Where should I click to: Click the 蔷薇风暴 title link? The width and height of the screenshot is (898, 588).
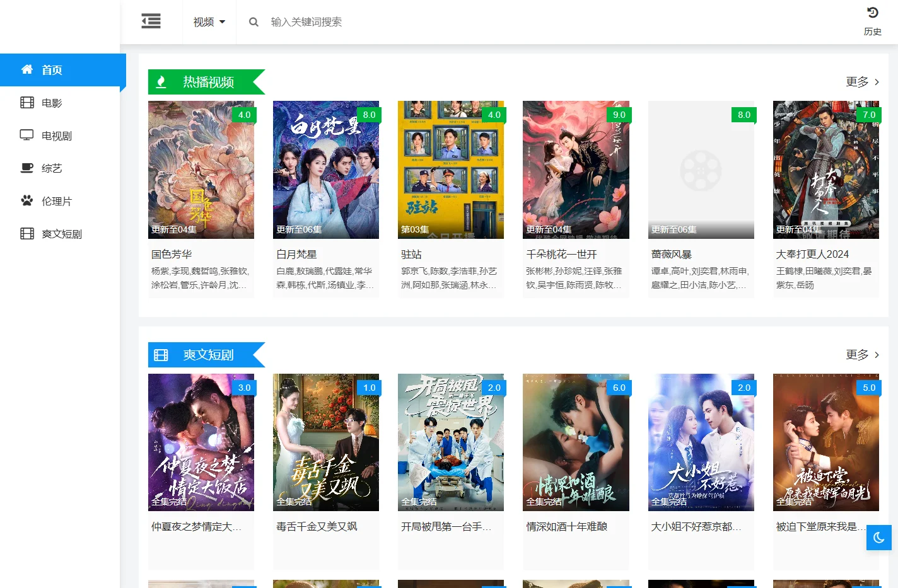tap(672, 254)
